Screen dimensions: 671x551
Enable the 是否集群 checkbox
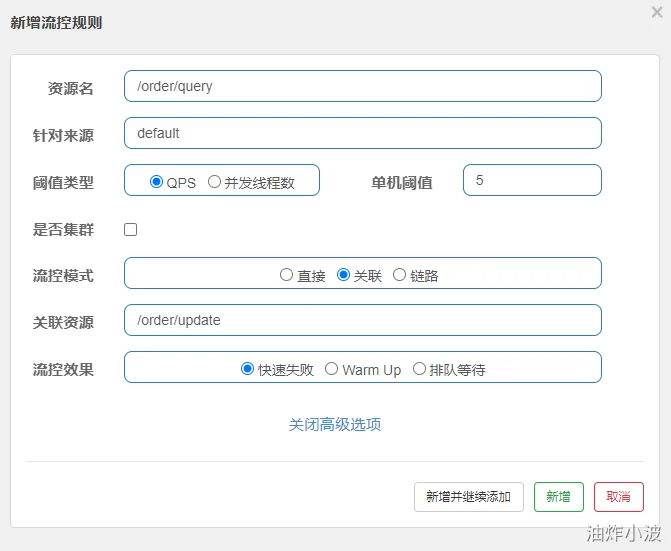pyautogui.click(x=130, y=229)
